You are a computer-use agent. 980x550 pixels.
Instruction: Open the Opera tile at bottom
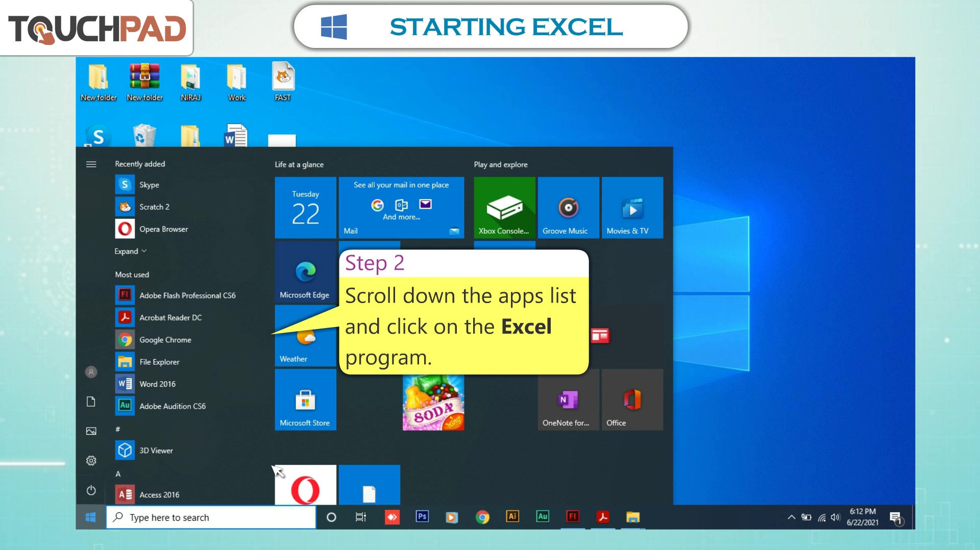click(305, 485)
